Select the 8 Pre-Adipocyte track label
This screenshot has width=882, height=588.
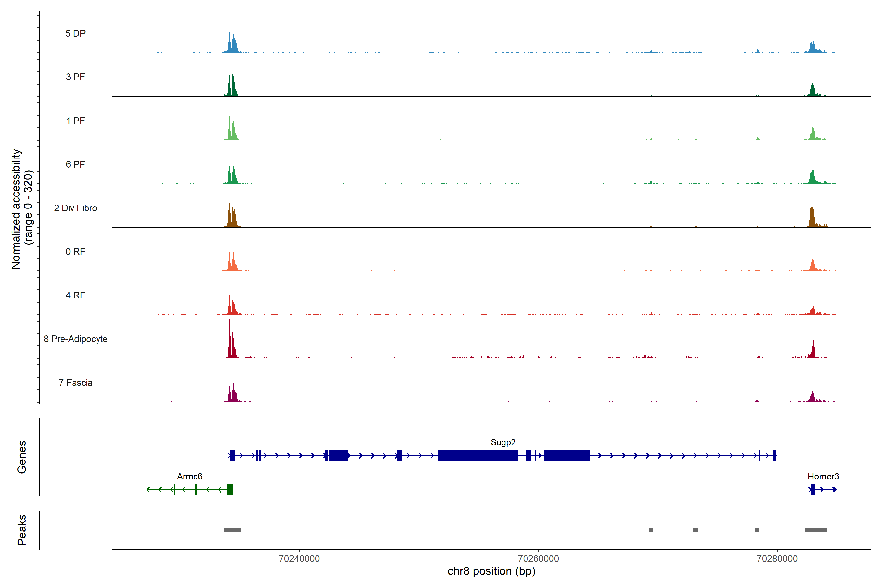[75, 339]
